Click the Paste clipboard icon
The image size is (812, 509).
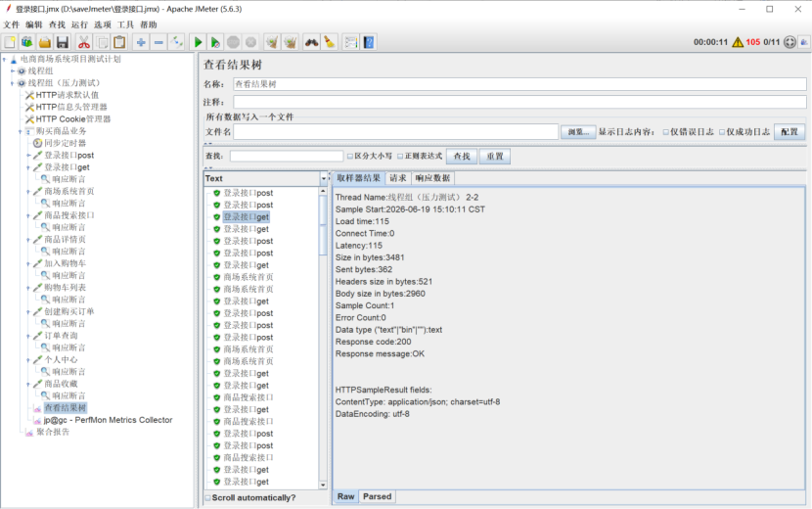pyautogui.click(x=119, y=42)
